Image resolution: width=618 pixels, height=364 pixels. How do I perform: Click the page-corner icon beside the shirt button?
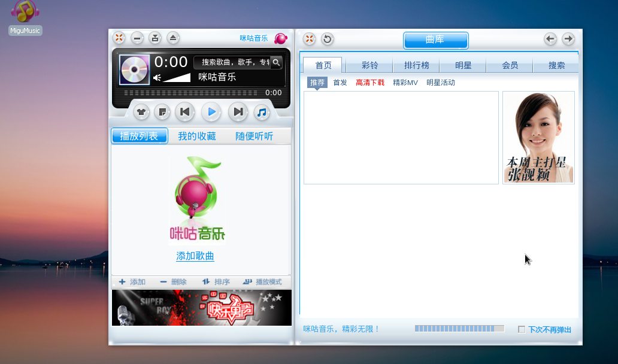[x=162, y=113]
